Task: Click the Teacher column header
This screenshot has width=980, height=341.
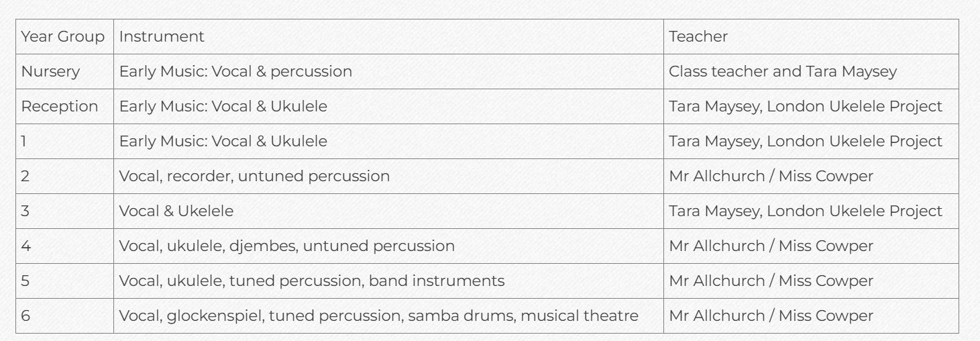Action: click(811, 37)
